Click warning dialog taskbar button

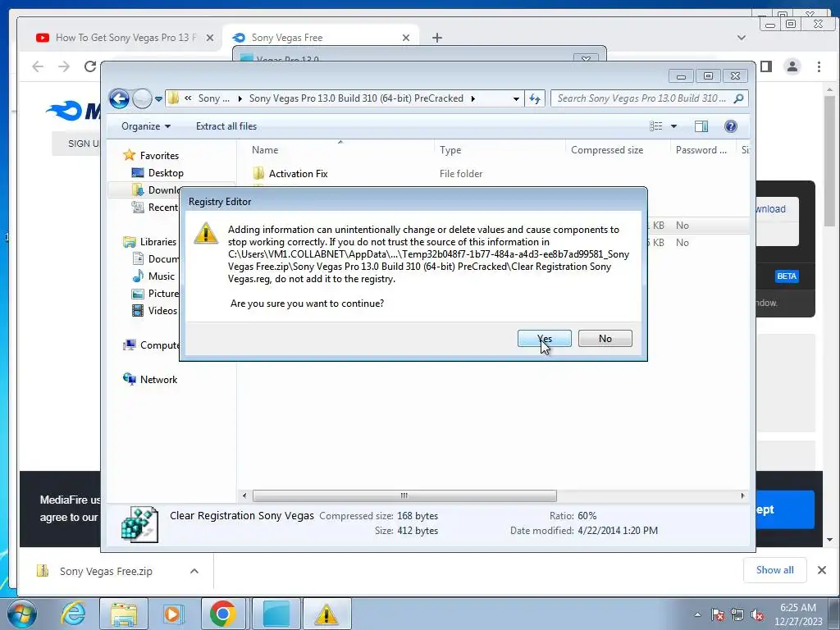tap(326, 614)
